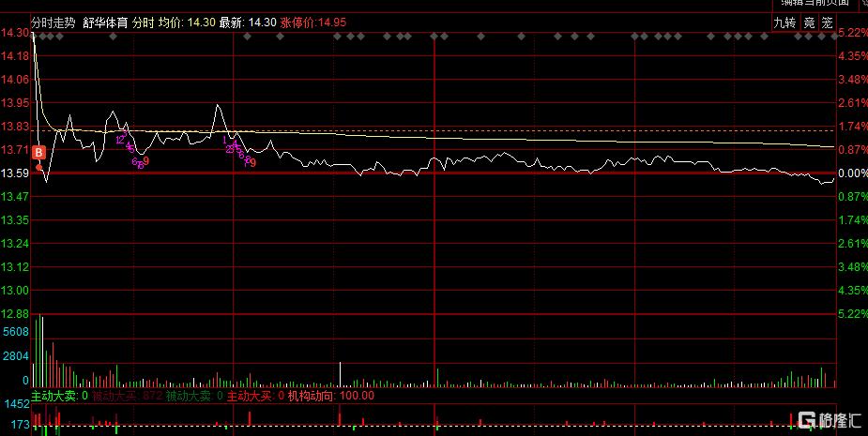Toggle the 九转 indicator button
This screenshot has height=436, width=868.
point(784,23)
